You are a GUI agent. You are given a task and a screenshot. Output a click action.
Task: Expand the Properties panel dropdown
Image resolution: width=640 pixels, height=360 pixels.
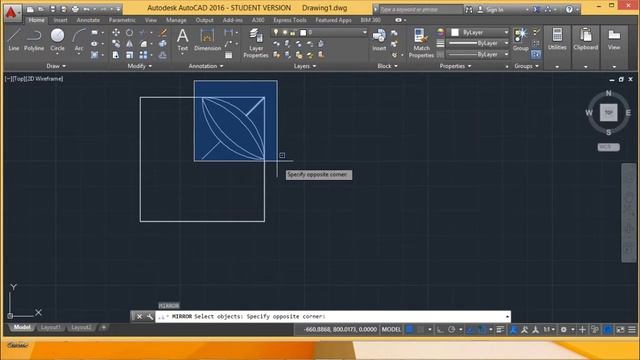[x=455, y=66]
